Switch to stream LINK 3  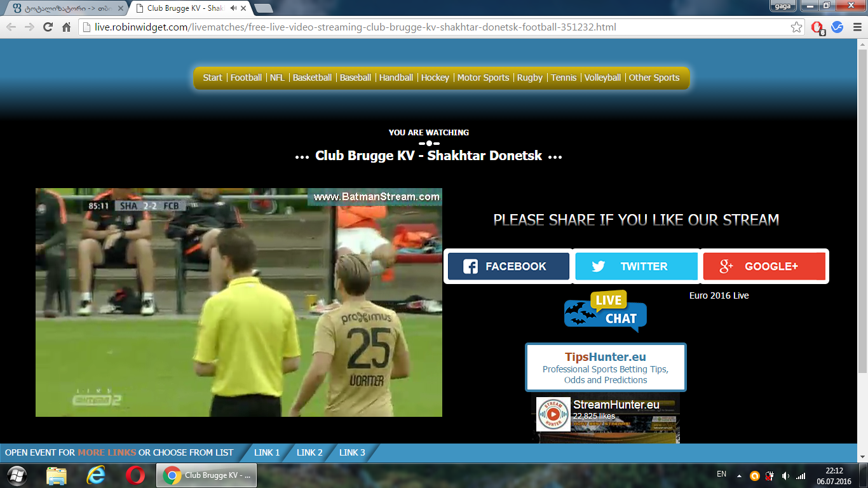(x=352, y=452)
